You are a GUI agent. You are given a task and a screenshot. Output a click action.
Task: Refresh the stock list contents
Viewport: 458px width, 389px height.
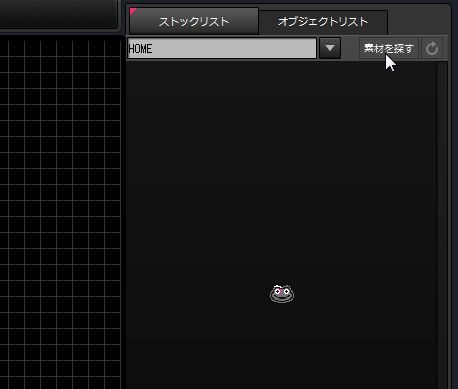(432, 49)
